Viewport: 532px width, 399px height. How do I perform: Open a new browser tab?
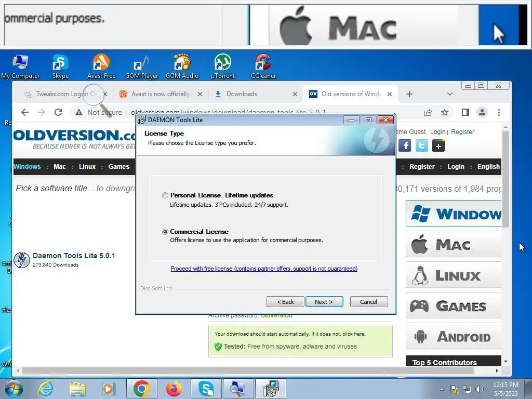tap(409, 94)
